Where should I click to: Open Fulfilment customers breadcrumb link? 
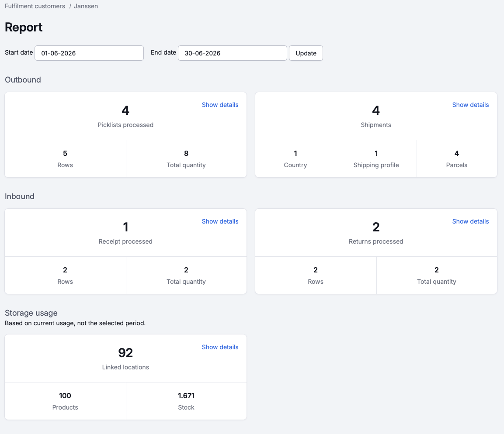(35, 6)
